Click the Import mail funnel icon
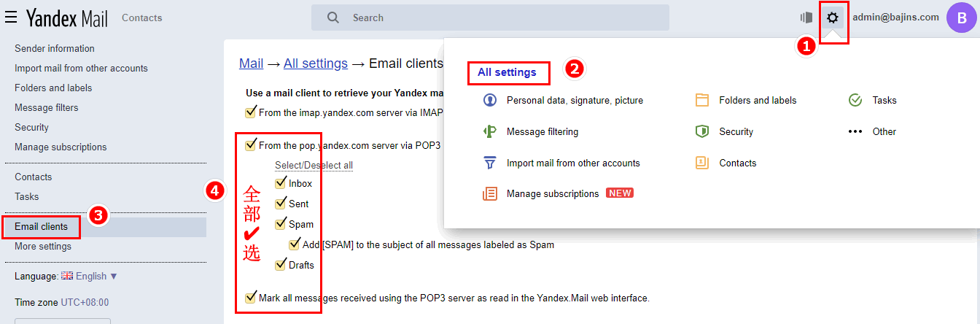980x324 pixels. 490,163
